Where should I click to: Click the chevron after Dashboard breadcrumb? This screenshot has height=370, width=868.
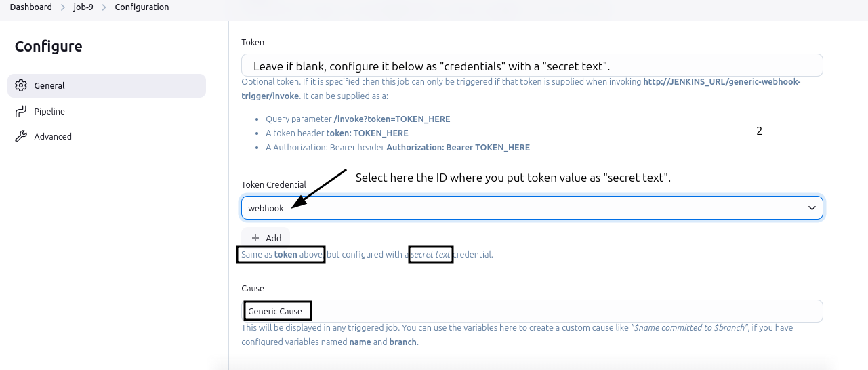coord(62,7)
